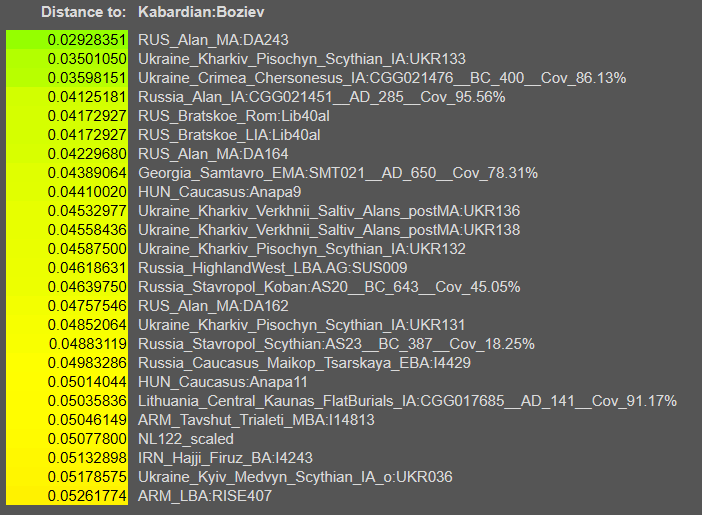Select Russia_Alan_IA:CGG021451 entry
This screenshot has height=515, width=702.
(x=321, y=97)
